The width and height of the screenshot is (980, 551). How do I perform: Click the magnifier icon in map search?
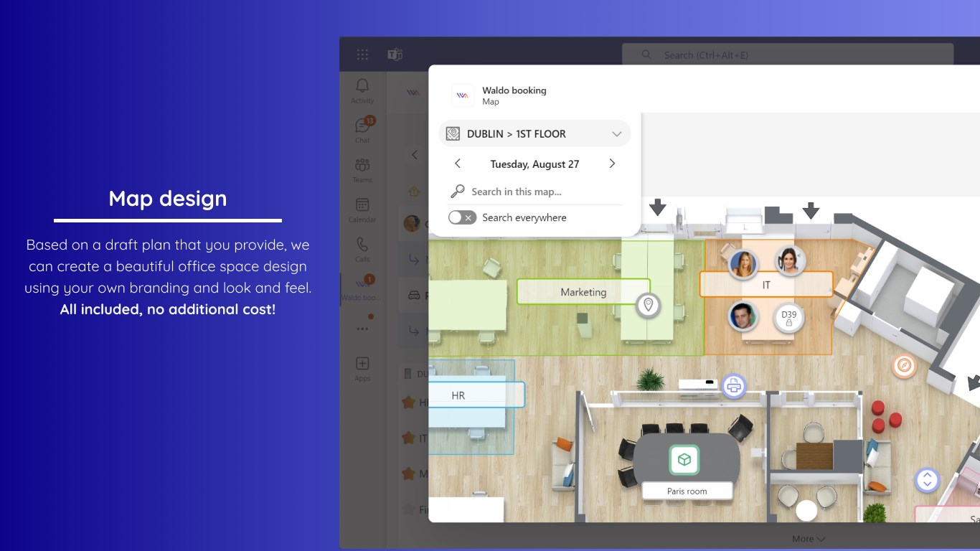click(x=457, y=192)
